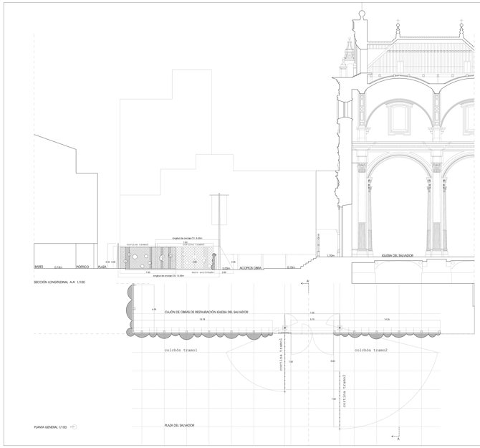Screen dimensions: 480x448
Task: Select the ACOPIOS OBRA label
Action: pos(251,267)
